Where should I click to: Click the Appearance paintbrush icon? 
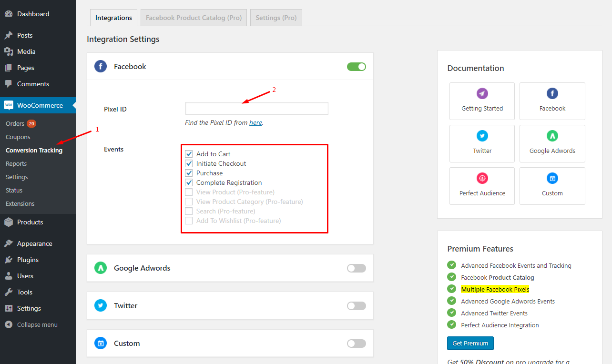tap(9, 243)
